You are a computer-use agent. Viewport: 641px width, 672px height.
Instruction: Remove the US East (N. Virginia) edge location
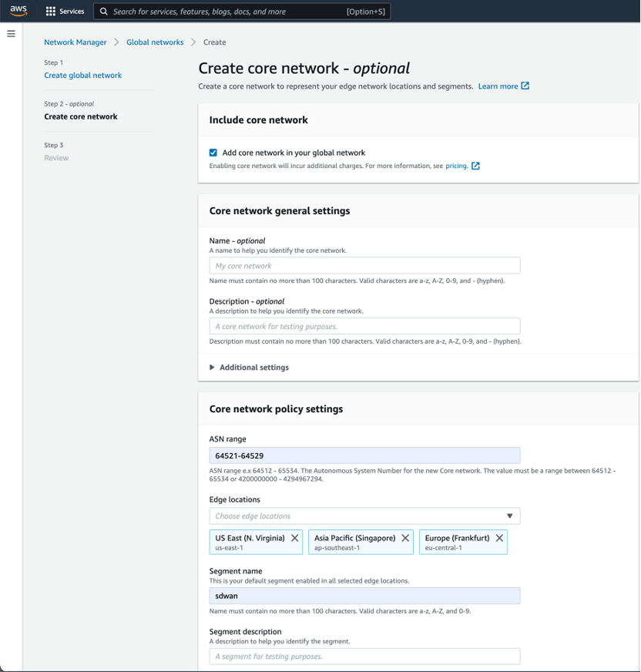click(294, 538)
